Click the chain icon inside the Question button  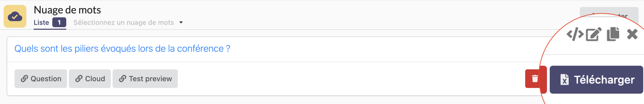24,79
